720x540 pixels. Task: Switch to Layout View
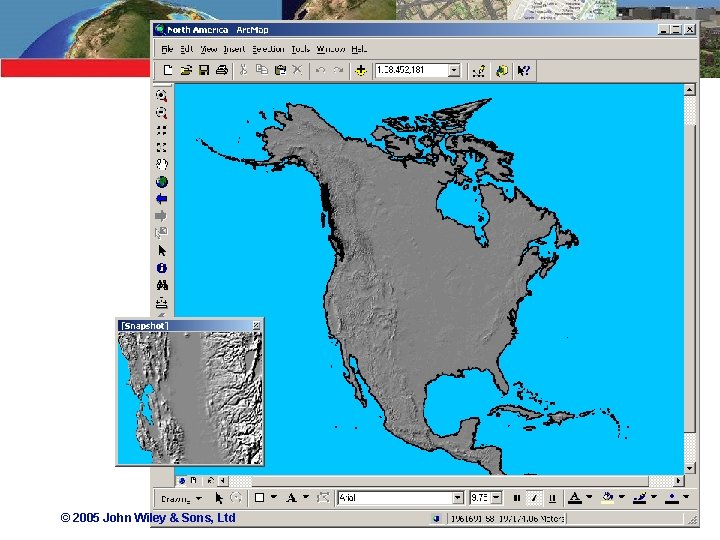coord(193,481)
